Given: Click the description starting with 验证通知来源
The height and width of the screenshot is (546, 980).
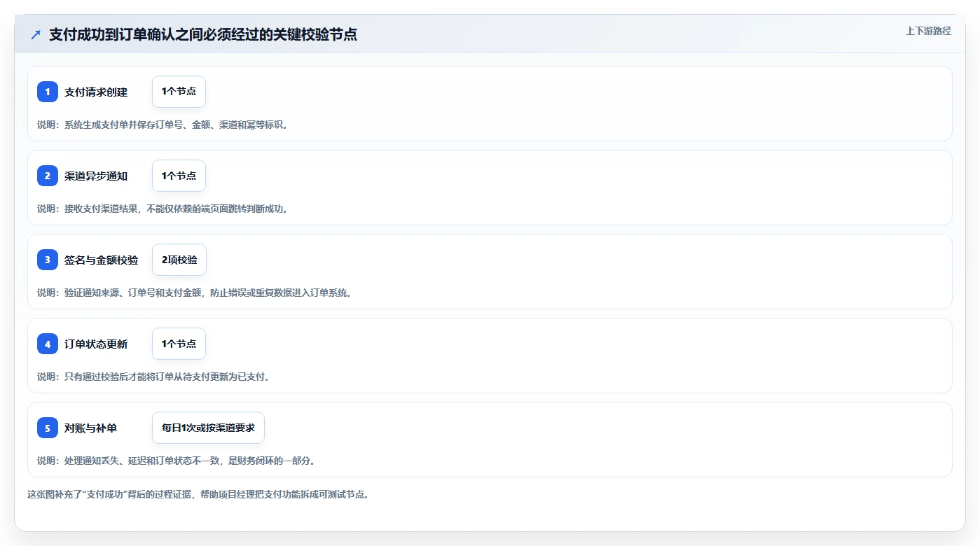Looking at the screenshot, I should pos(194,293).
